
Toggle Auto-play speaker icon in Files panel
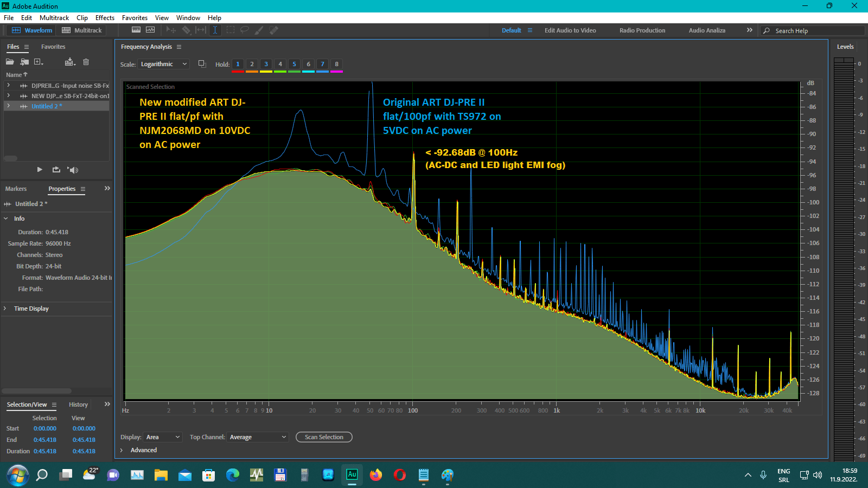(x=73, y=170)
